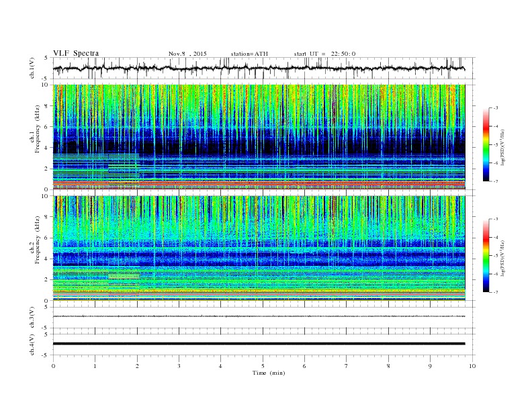Click the "Time (min)" x-axis label
Viewport: 532px width, 411px height.
point(269,373)
